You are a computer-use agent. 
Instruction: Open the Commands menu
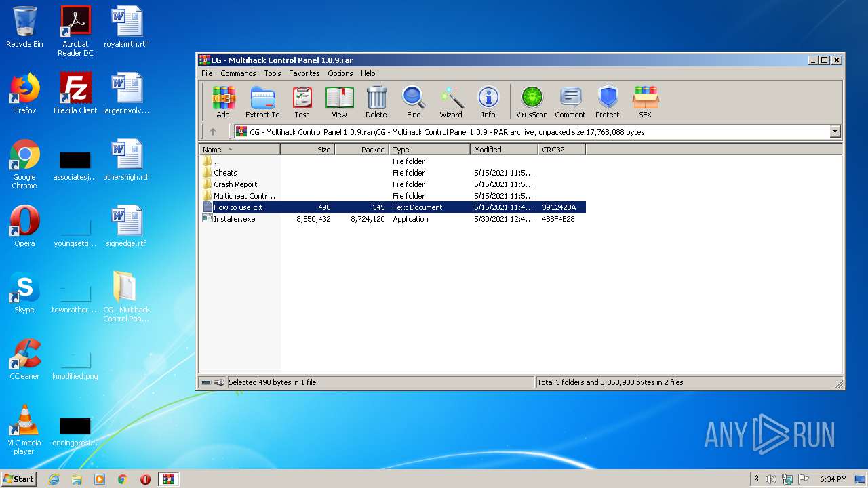(x=238, y=73)
